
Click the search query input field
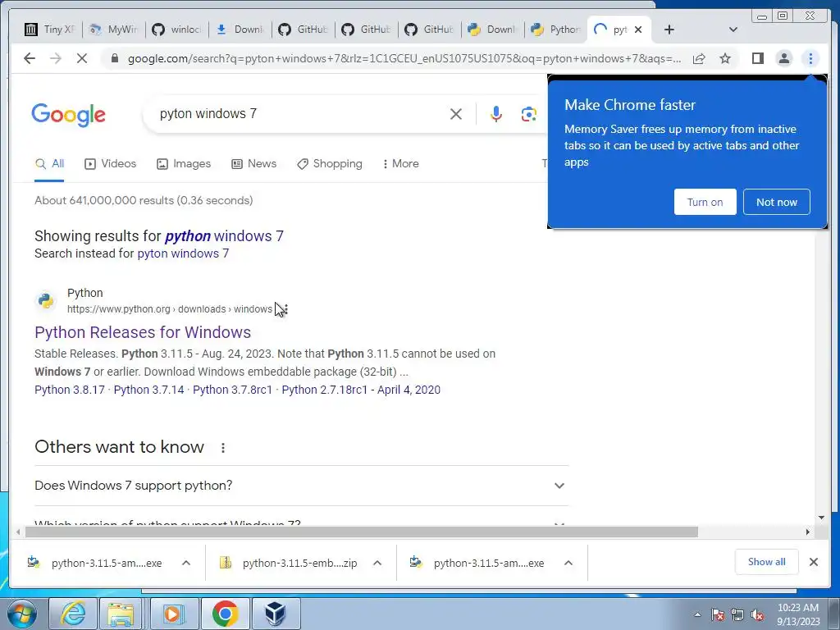(300, 113)
